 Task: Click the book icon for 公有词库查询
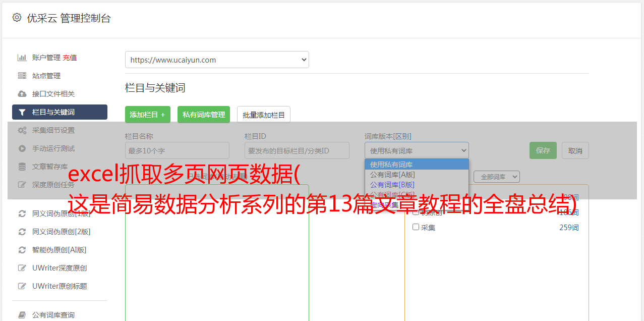coord(22,315)
